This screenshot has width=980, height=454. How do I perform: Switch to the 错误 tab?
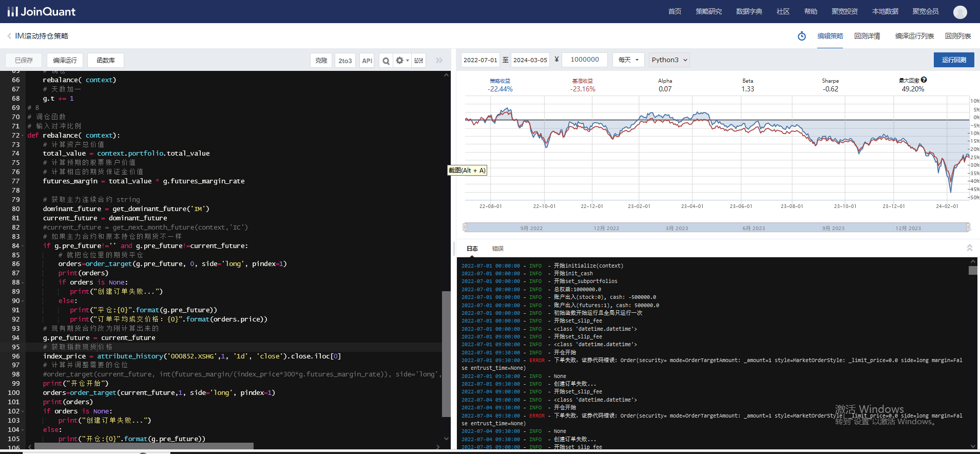pos(497,249)
